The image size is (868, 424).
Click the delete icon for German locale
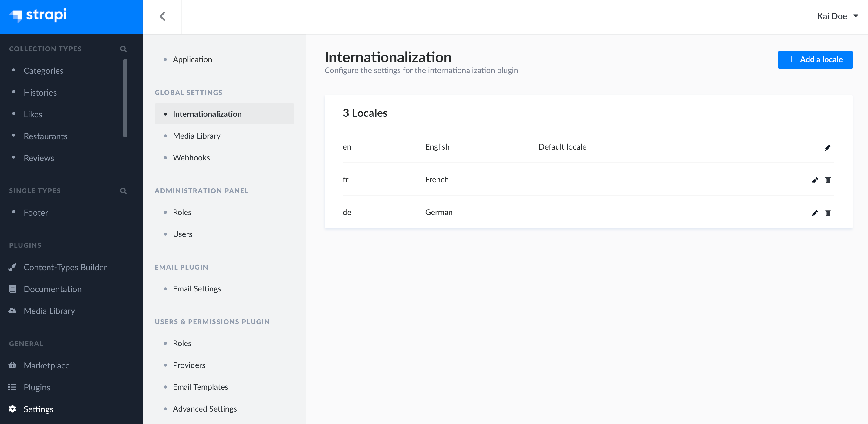pos(828,213)
